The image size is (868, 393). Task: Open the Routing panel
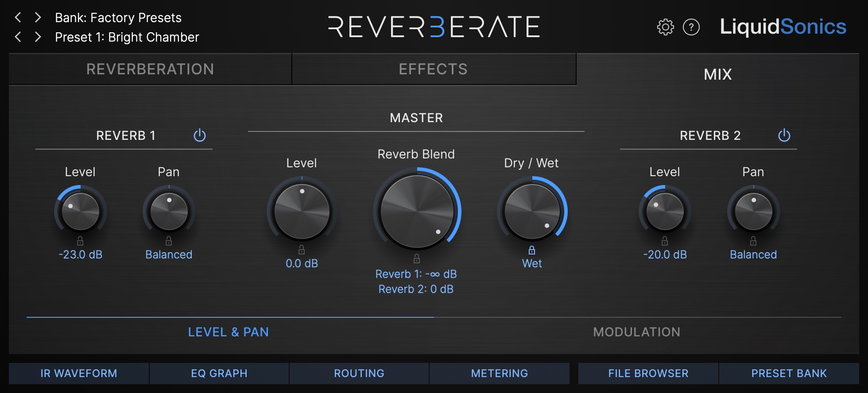tap(359, 373)
